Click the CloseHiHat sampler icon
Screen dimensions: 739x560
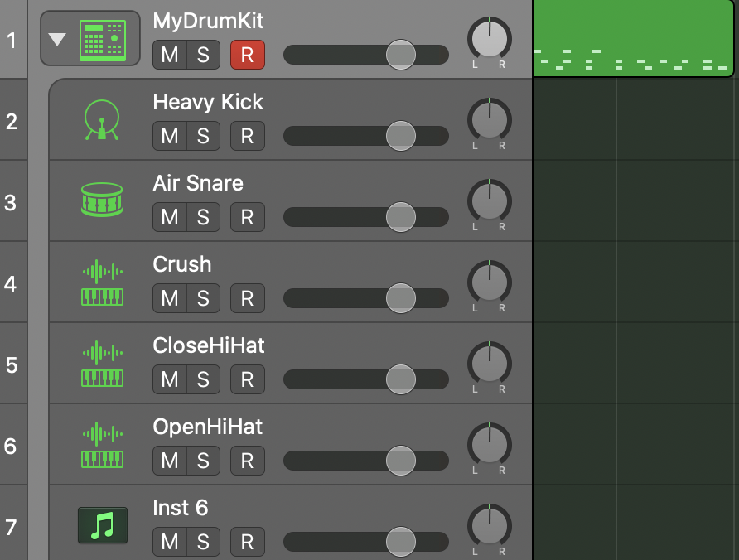[102, 364]
